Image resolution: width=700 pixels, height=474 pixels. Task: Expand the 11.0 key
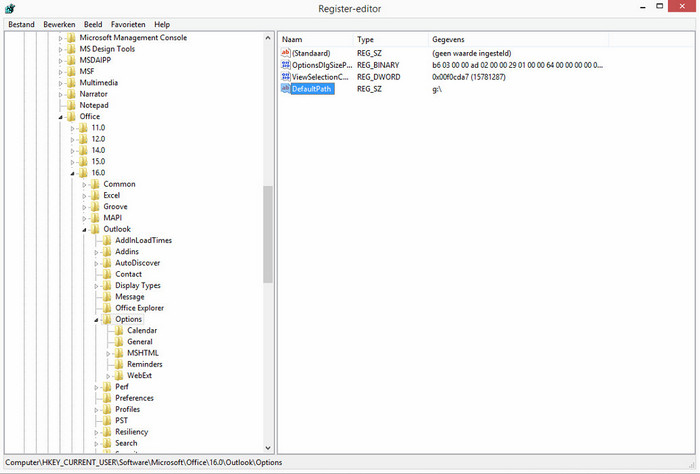pyautogui.click(x=72, y=128)
